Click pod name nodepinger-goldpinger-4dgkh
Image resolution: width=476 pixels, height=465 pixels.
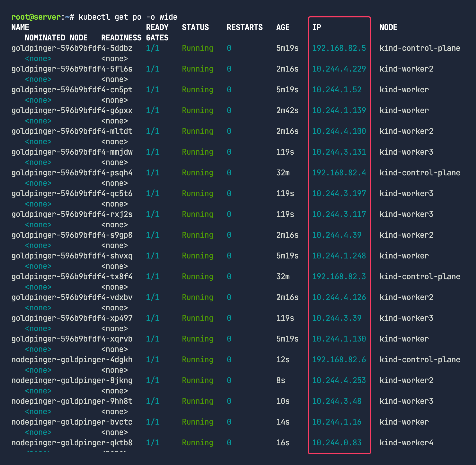click(x=72, y=360)
